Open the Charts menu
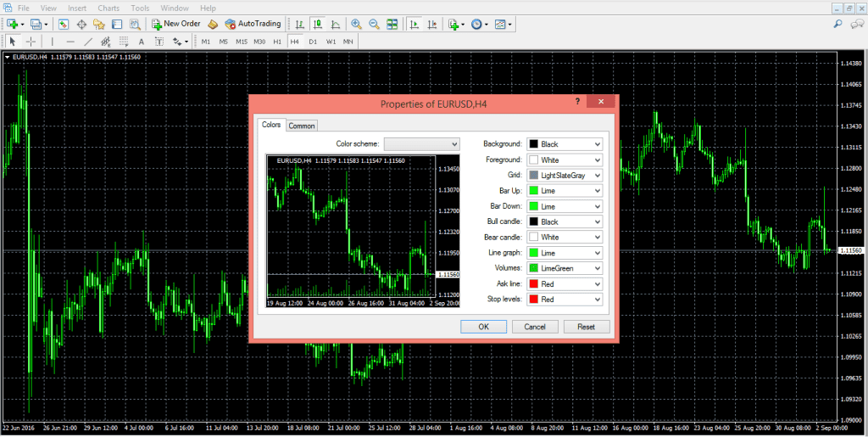Image resolution: width=868 pixels, height=437 pixels. point(108,8)
